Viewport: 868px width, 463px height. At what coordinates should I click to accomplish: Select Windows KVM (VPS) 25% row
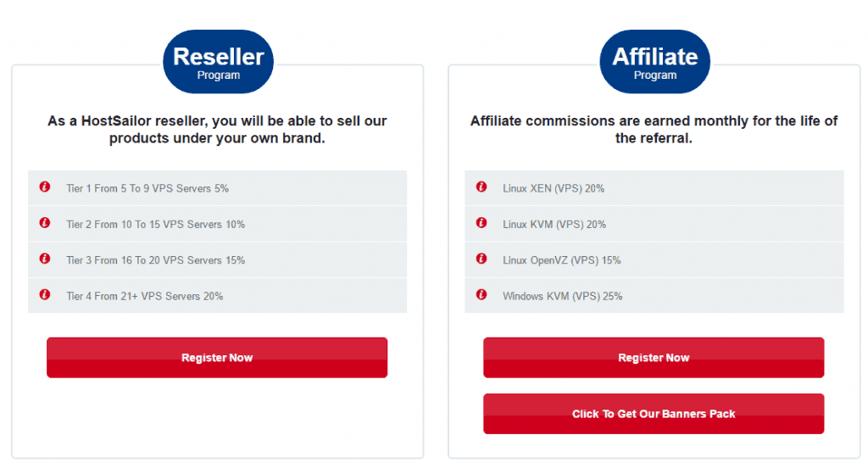pyautogui.click(x=654, y=296)
